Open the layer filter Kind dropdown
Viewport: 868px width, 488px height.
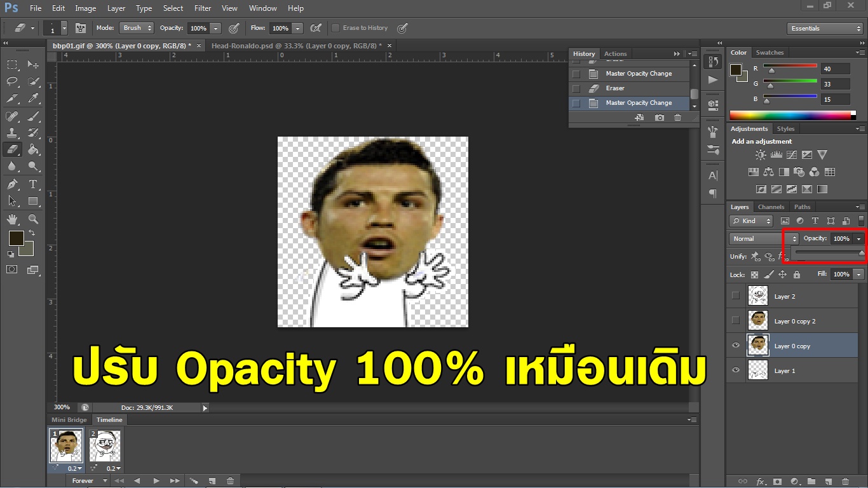coord(751,221)
